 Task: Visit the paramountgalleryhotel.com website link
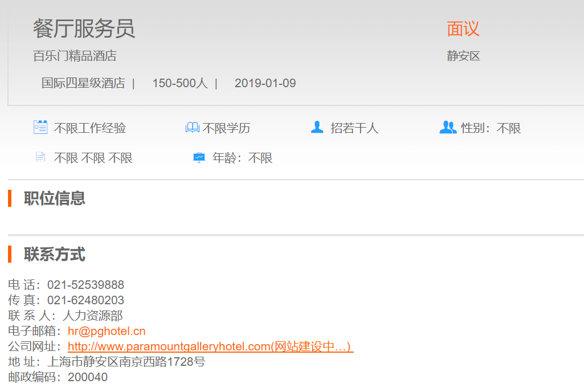pyautogui.click(x=210, y=346)
